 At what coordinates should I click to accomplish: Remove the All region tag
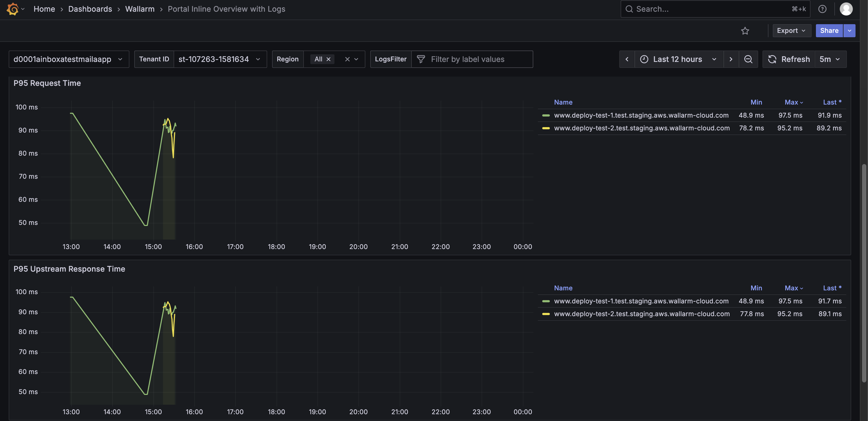pyautogui.click(x=328, y=59)
